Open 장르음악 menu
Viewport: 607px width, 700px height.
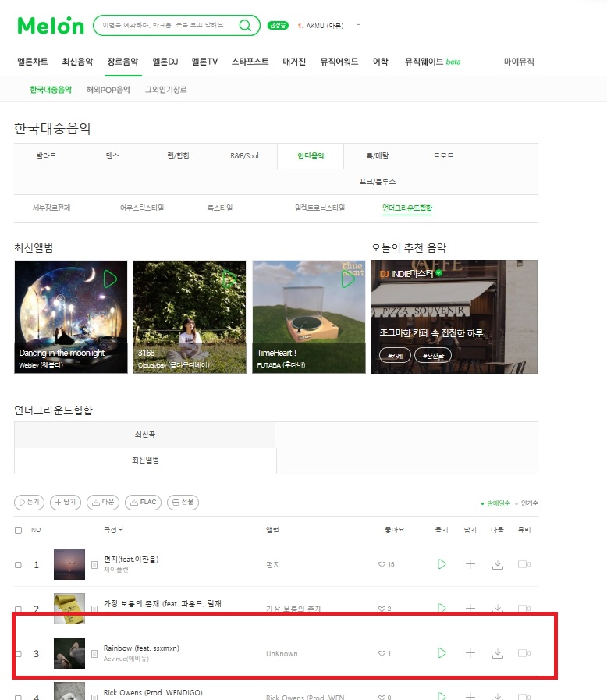[x=122, y=61]
